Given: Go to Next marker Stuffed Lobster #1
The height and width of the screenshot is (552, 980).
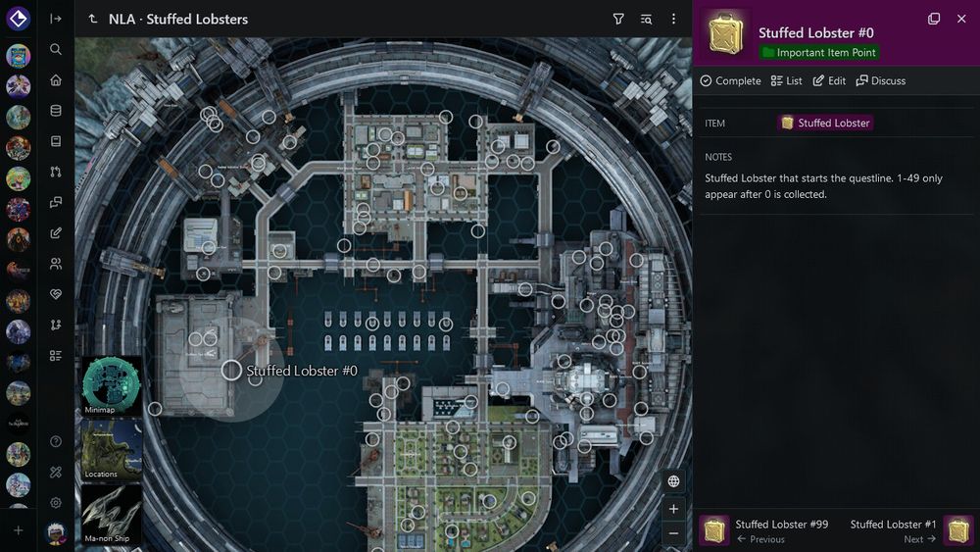Looking at the screenshot, I should coord(911,530).
